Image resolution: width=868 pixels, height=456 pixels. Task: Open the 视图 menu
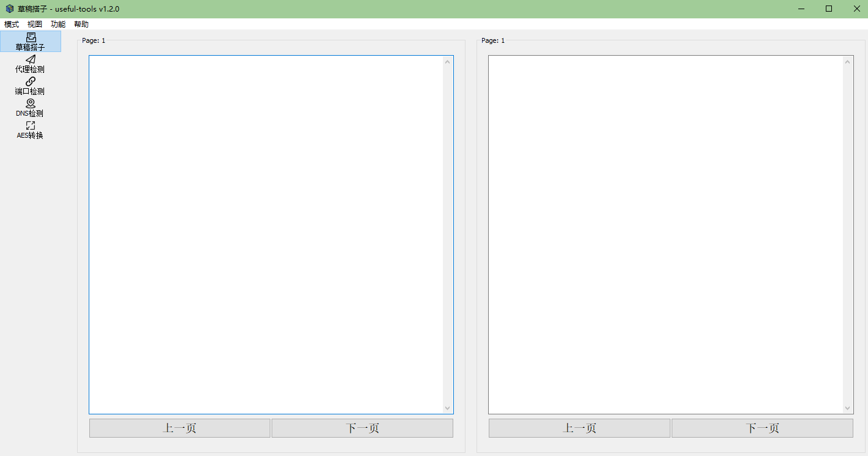tap(35, 24)
